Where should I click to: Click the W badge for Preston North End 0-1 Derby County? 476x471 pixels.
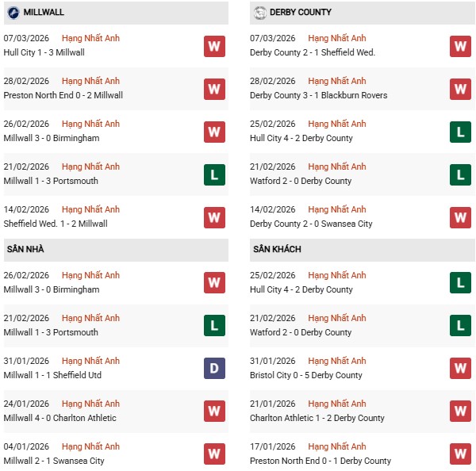[x=461, y=454]
